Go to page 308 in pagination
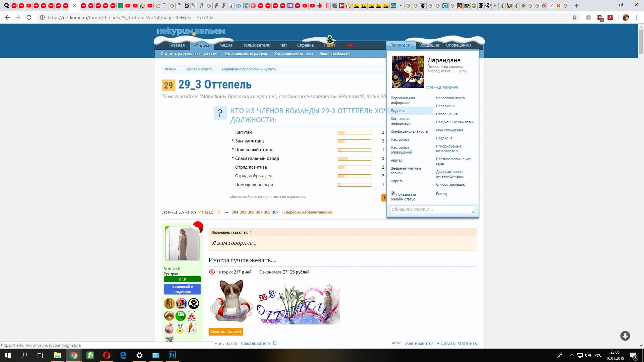 coord(267,213)
